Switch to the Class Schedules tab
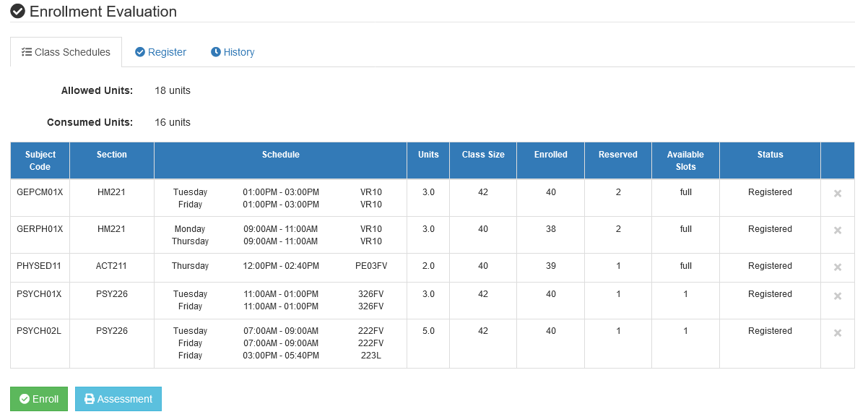 [66, 52]
